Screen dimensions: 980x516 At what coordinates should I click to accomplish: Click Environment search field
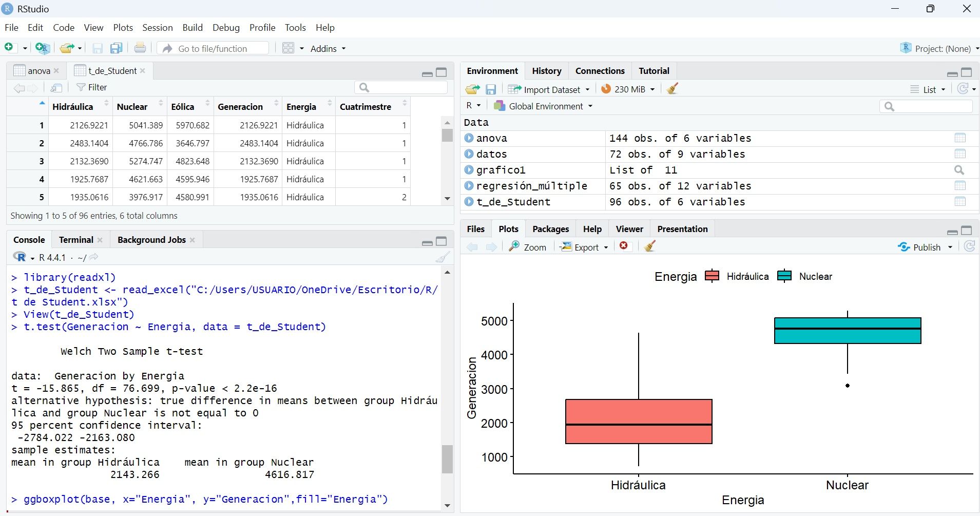point(926,106)
